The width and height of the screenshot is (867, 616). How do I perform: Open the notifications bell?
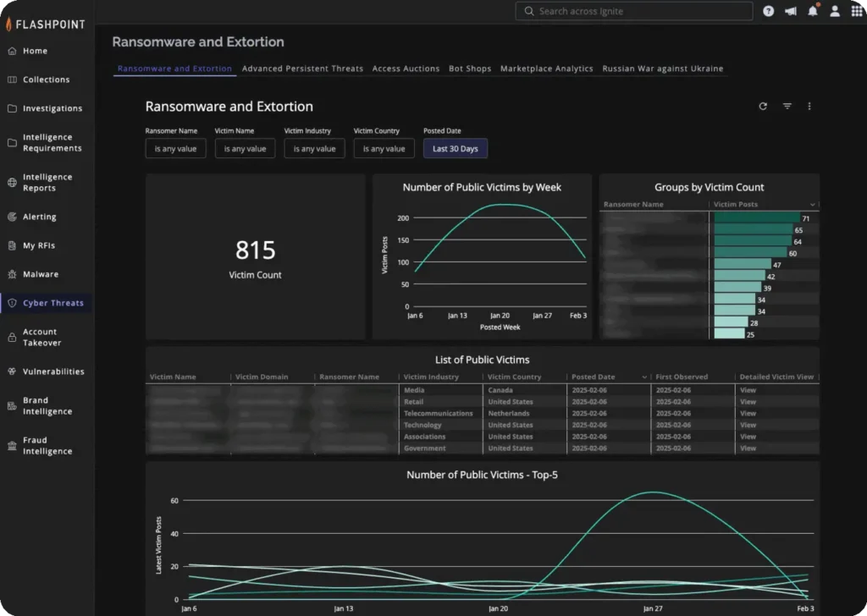(x=813, y=10)
